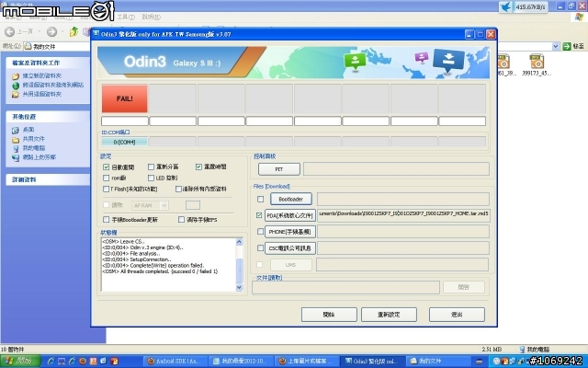
Task: Click 共用這個資料夾 in Explorer sidebar
Action: (x=42, y=94)
